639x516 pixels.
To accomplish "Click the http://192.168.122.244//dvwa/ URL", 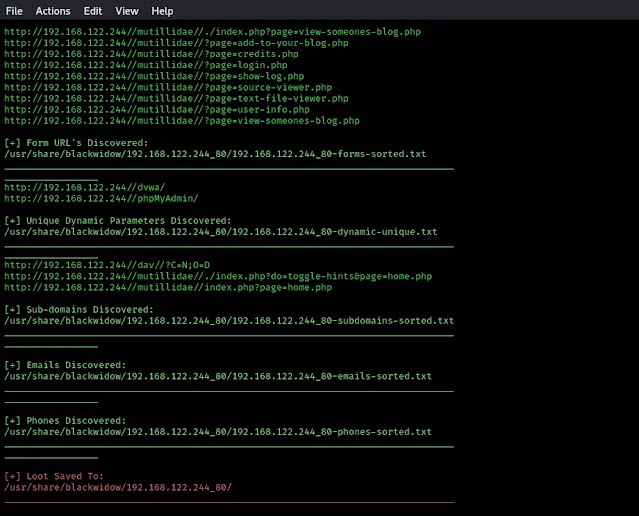I will (x=85, y=187).
